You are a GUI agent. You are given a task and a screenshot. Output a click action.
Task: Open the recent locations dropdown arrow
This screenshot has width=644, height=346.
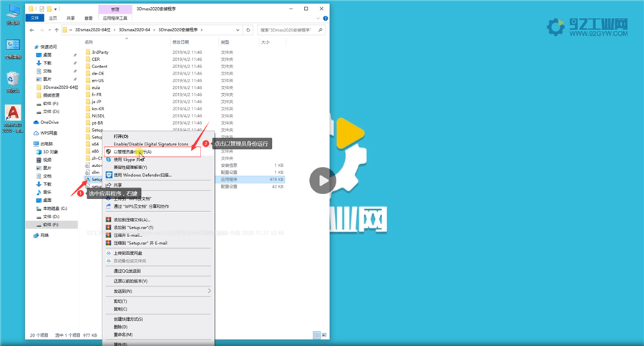(49, 30)
